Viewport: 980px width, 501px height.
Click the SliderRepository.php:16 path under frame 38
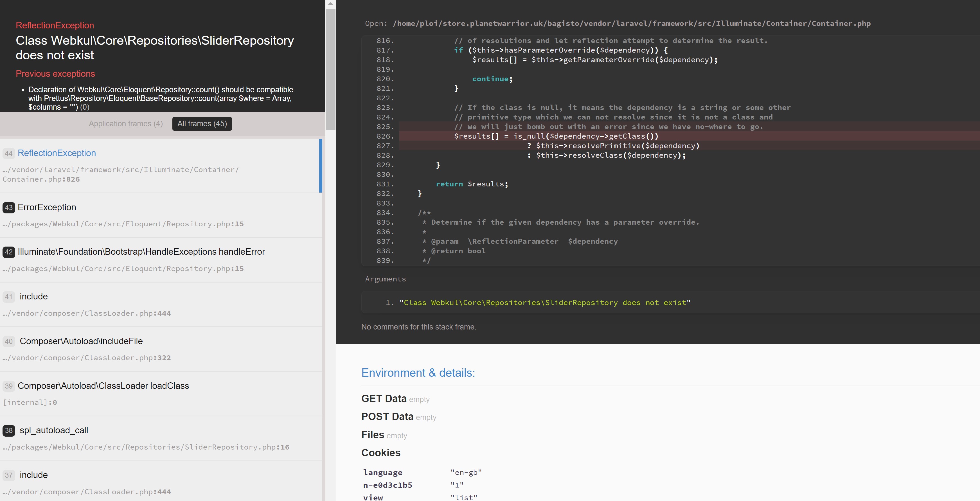point(146,447)
